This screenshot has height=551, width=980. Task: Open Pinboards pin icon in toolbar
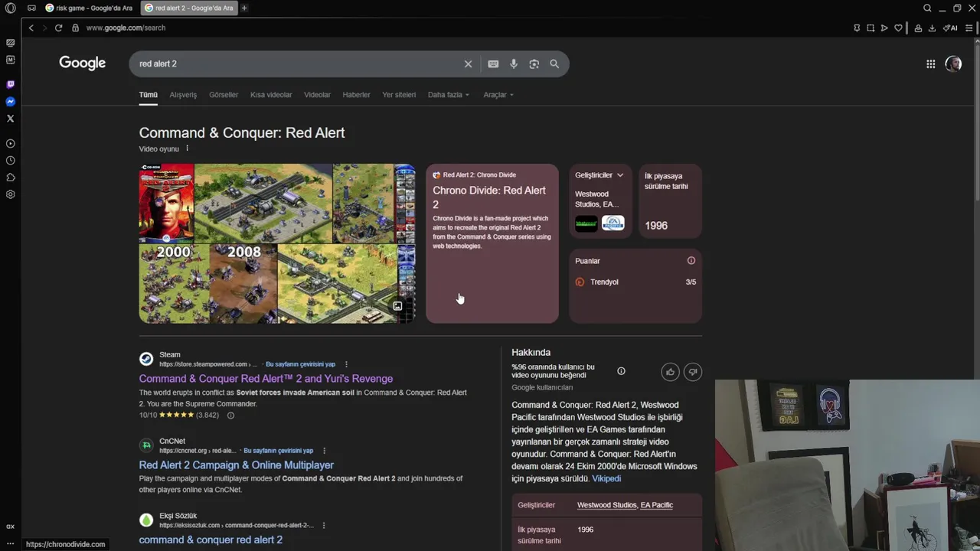pos(857,28)
